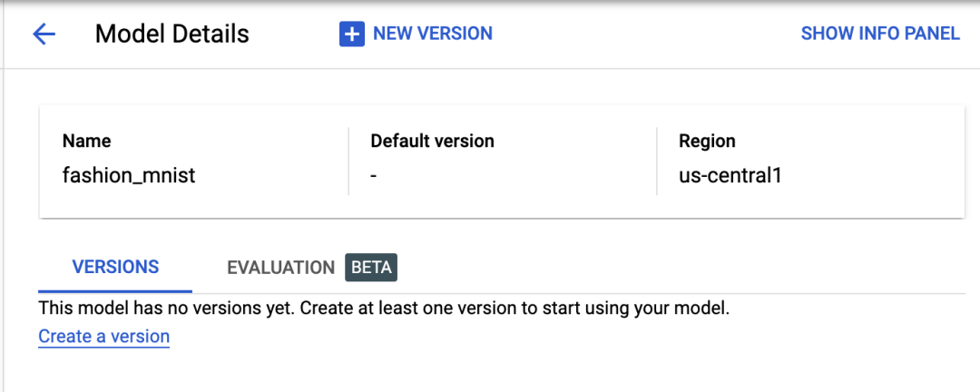The width and height of the screenshot is (980, 392).
Task: Click the back arrow icon
Action: point(44,34)
